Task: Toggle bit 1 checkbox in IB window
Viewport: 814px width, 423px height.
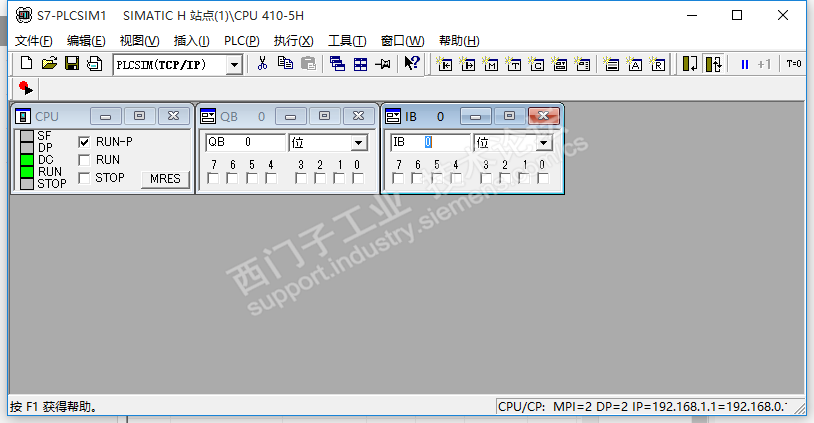Action: (x=524, y=178)
